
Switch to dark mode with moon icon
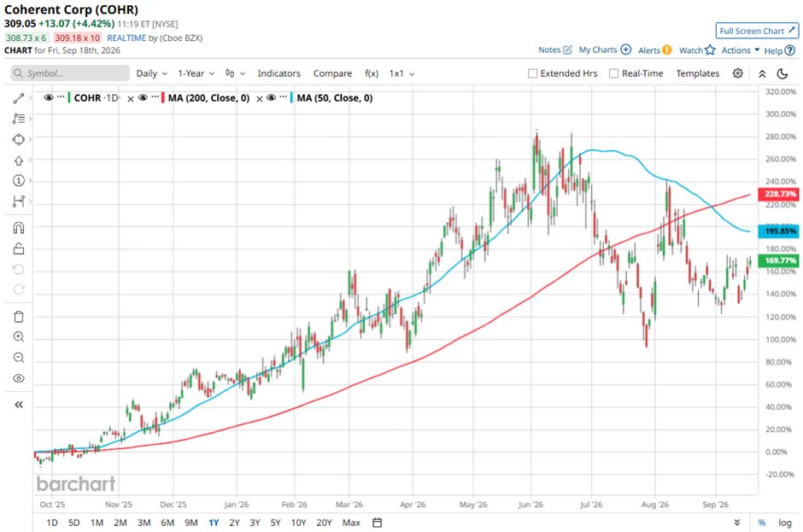pyautogui.click(x=782, y=73)
